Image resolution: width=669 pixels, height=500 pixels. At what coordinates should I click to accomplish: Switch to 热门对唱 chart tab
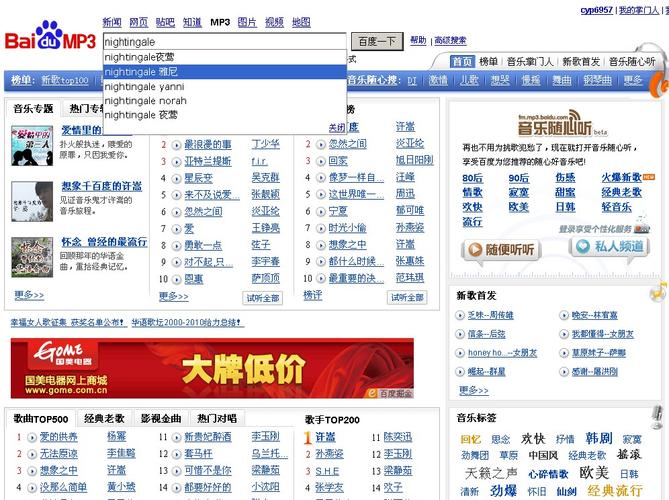click(217, 418)
